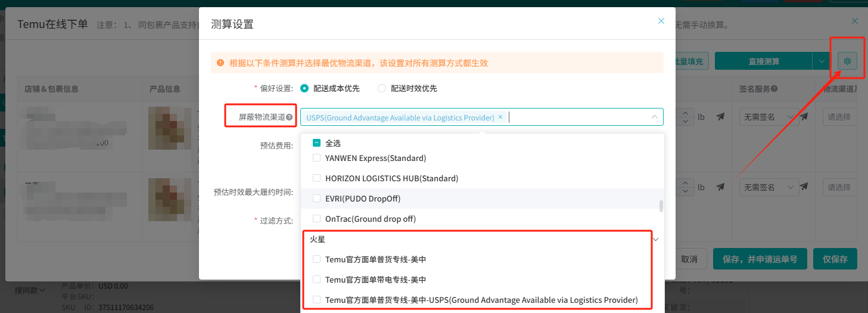Remove the USPS Ground Advantage tag

pyautogui.click(x=500, y=117)
